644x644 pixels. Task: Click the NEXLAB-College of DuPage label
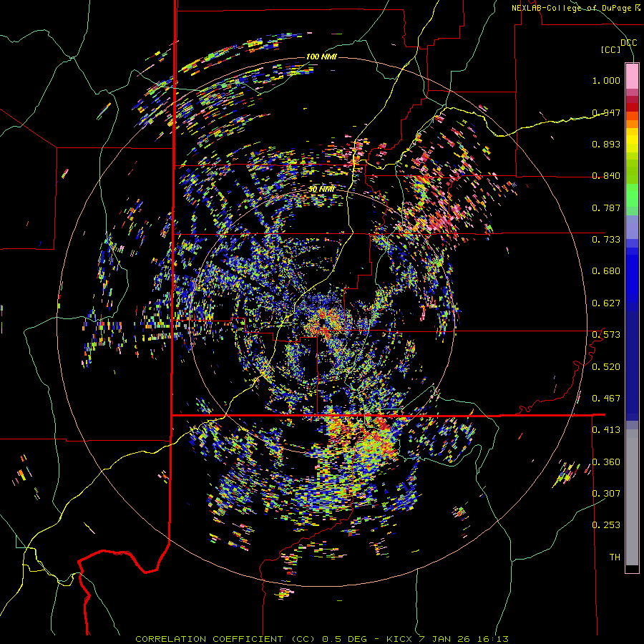click(575, 8)
